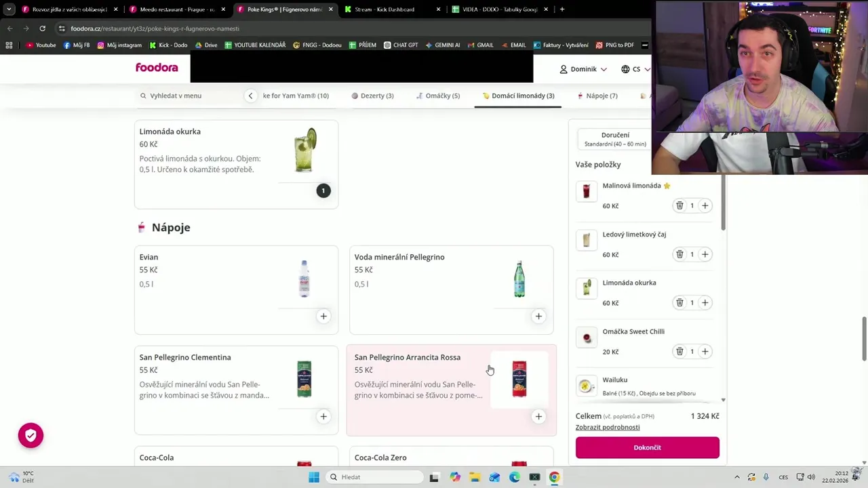
Task: Add San Pellegrino Clementina to cart
Action: (x=323, y=416)
